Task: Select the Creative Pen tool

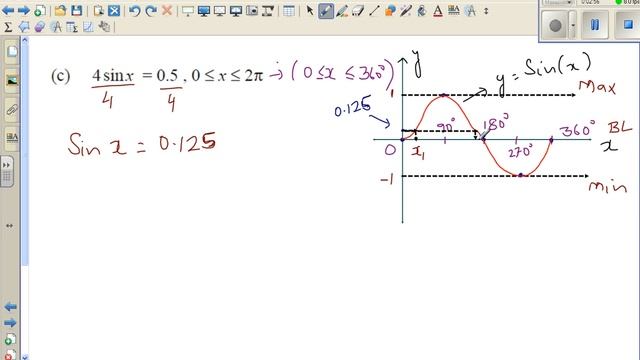Action: coord(342,11)
